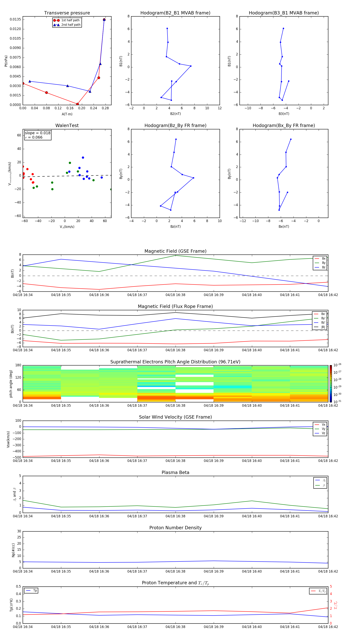The image size is (351, 644).
Task: Click the 'Bz' legend entry in GSE plot
Action: click(x=320, y=267)
